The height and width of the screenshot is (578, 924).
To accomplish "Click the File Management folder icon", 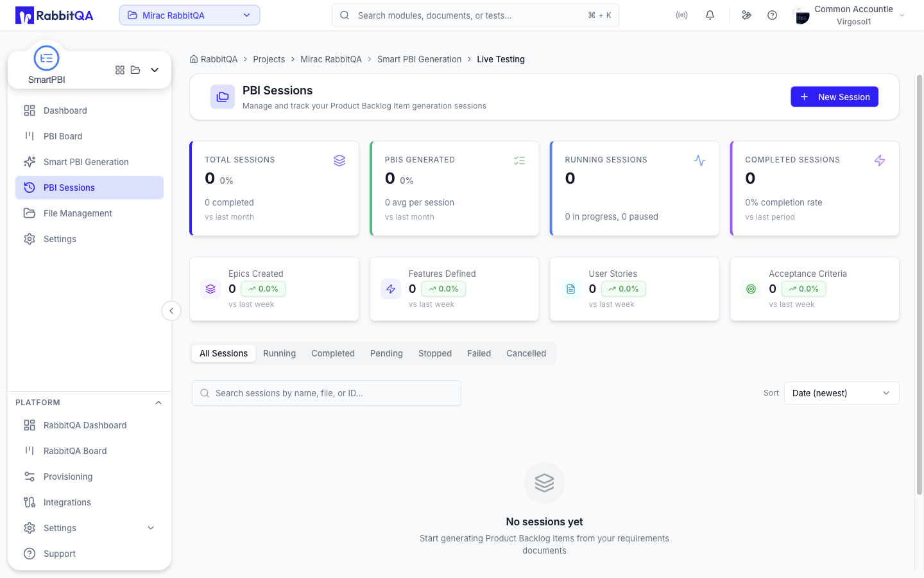I will [30, 213].
